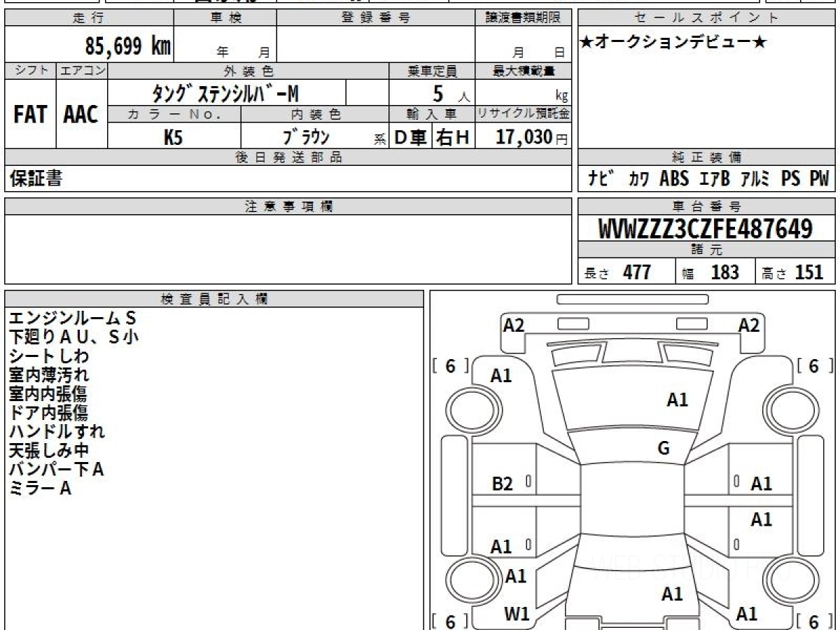Click the 内装色 label
The width and height of the screenshot is (840, 630).
pyautogui.click(x=315, y=115)
